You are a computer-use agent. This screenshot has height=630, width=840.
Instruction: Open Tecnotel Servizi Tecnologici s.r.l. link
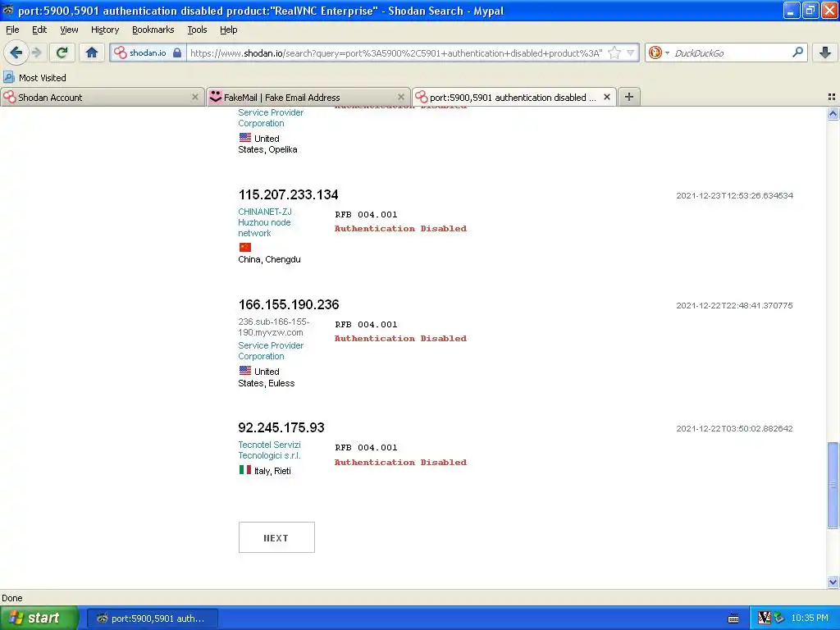click(269, 450)
